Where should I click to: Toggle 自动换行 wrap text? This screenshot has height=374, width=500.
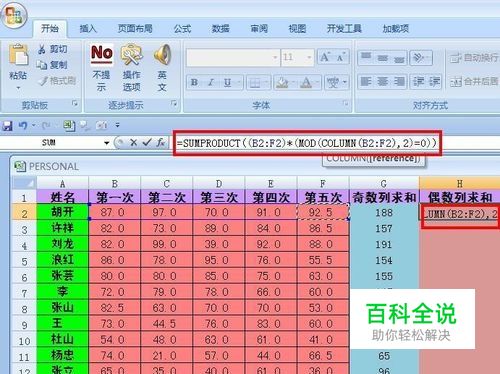click(x=474, y=58)
